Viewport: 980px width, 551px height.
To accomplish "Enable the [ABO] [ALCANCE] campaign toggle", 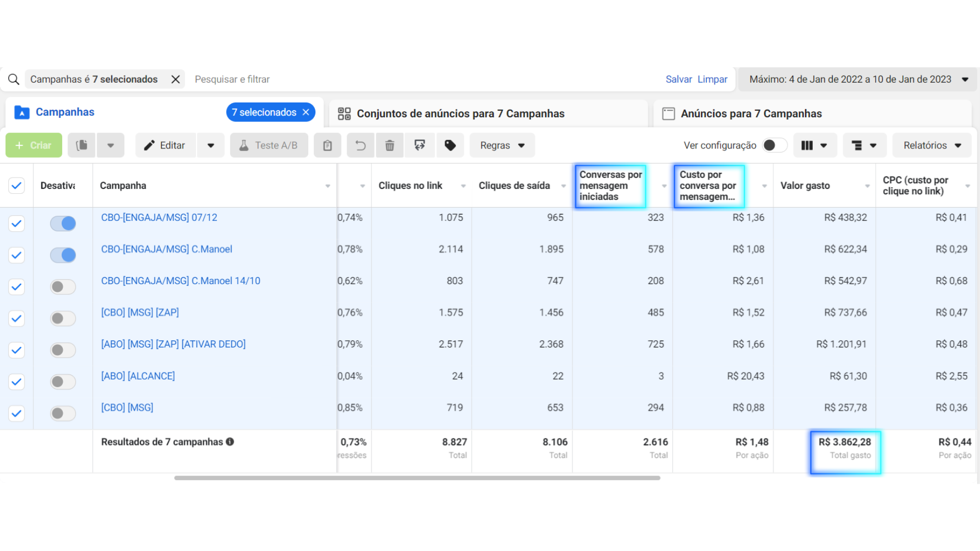I will (63, 382).
